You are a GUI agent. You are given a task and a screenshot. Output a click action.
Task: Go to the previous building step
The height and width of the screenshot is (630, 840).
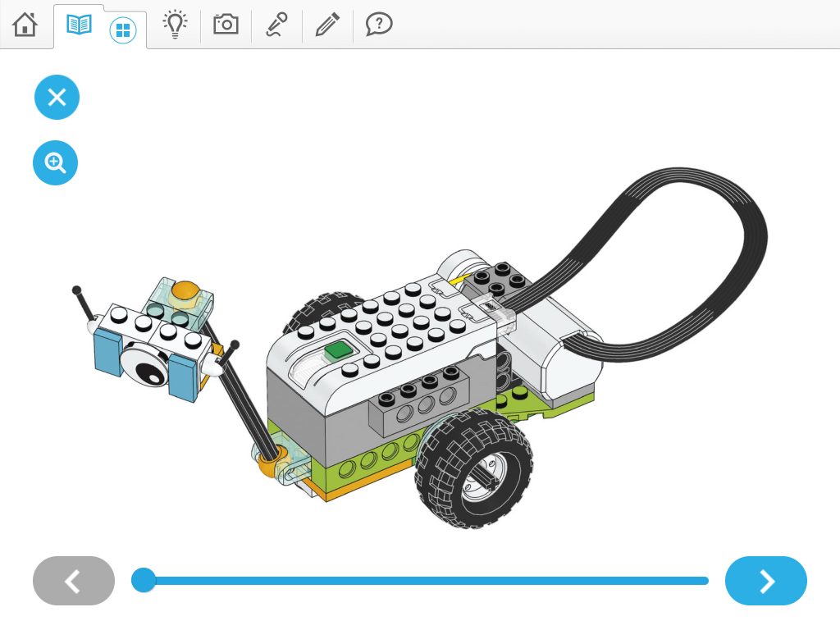(74, 581)
